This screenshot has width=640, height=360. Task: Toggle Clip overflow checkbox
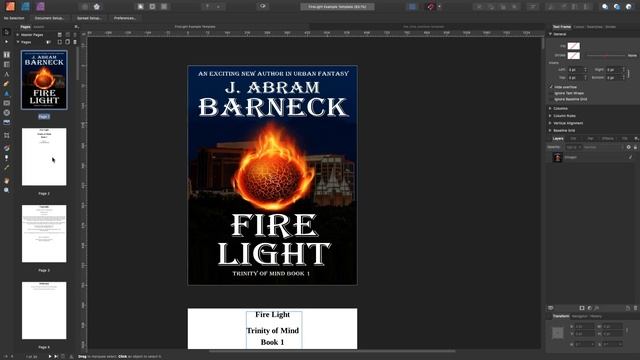tap(551, 87)
